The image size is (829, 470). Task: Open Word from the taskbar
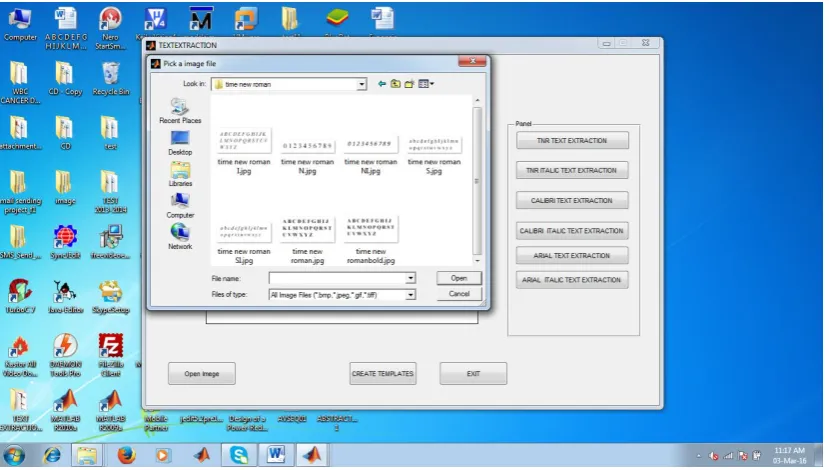pyautogui.click(x=275, y=455)
